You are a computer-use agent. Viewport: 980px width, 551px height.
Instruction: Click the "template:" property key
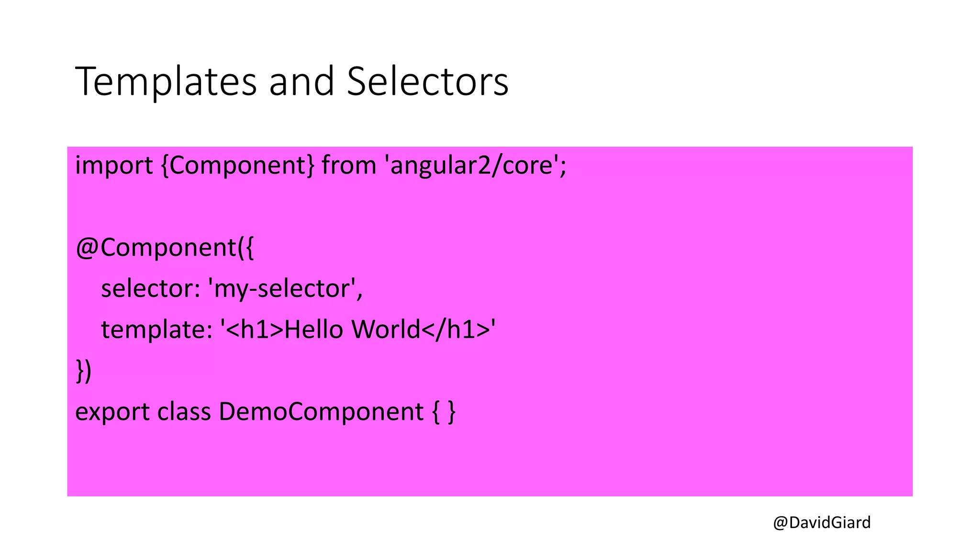click(x=157, y=330)
